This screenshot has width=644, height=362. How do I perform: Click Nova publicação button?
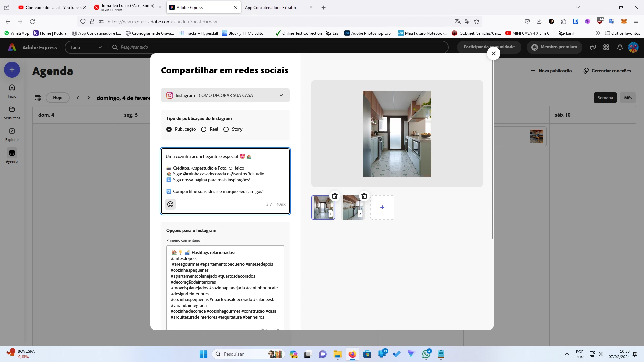point(551,71)
